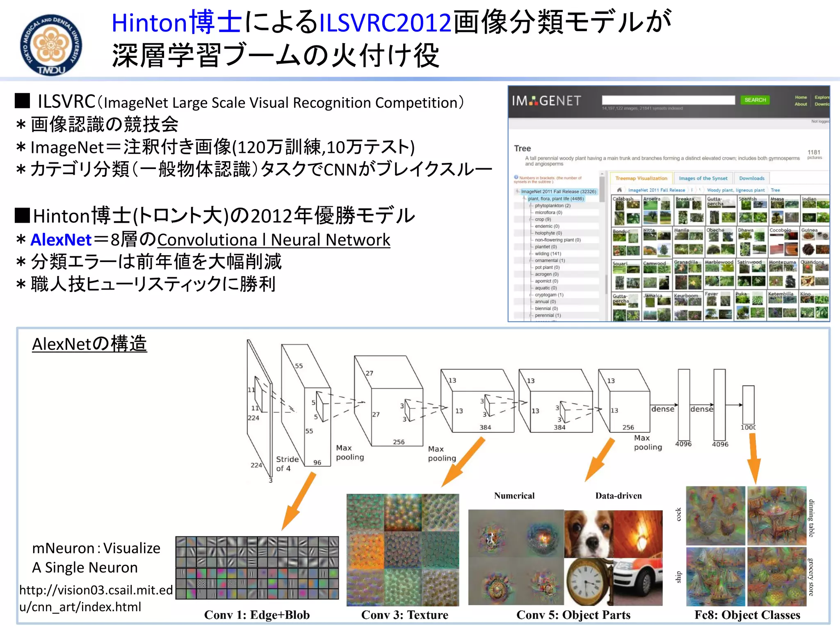
Task: Collapse 'plant, flora, plant life (4486)' node
Action: [x=525, y=199]
